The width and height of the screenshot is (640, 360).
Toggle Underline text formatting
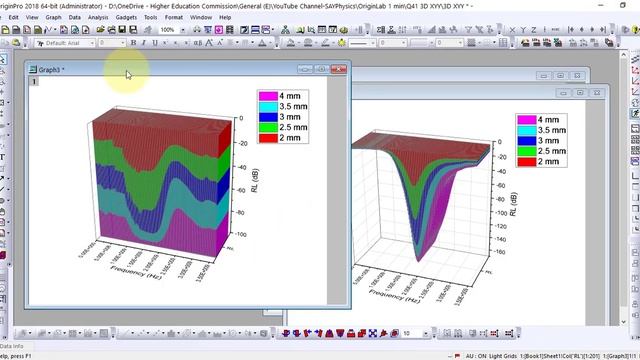(x=155, y=43)
